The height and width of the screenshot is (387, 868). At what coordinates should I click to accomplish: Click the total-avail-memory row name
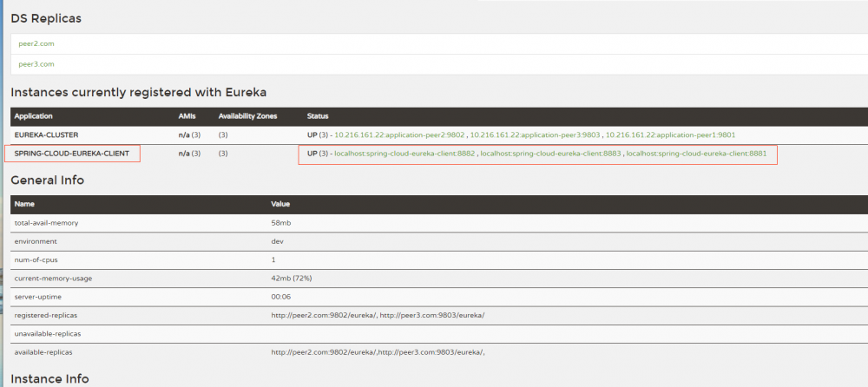(x=46, y=223)
